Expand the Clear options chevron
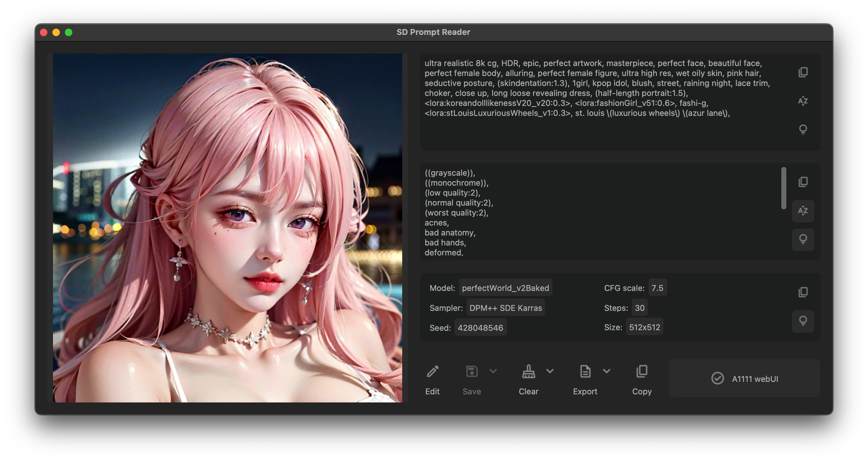This screenshot has width=868, height=461. tap(550, 371)
